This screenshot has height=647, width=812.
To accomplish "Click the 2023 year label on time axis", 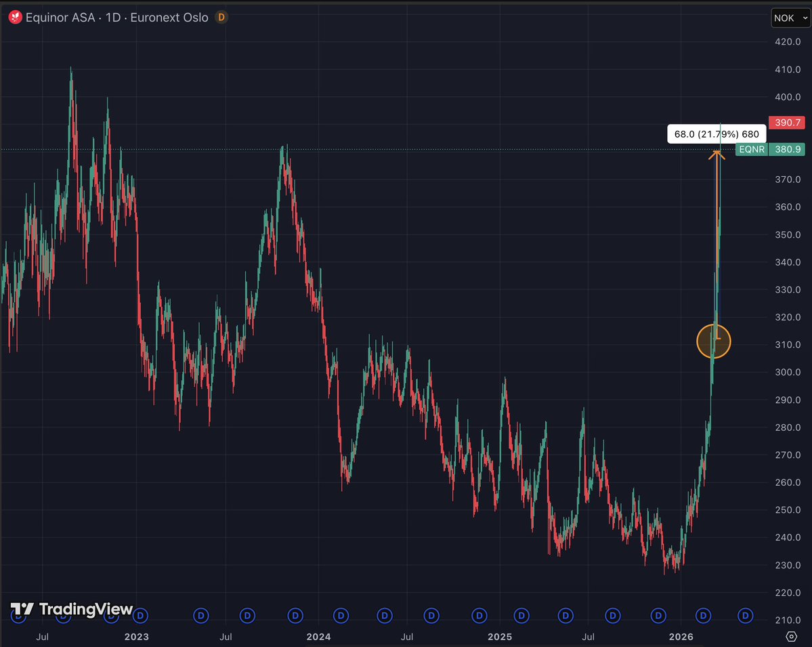I will tap(137, 637).
